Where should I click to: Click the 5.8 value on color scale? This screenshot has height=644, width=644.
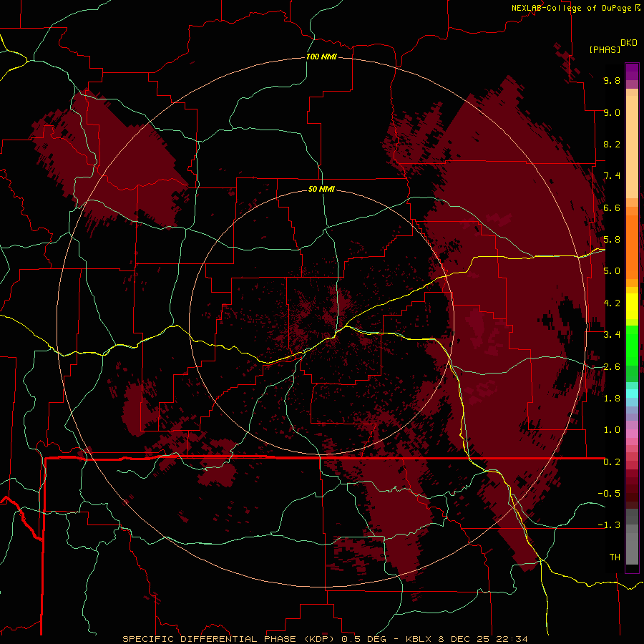[612, 240]
